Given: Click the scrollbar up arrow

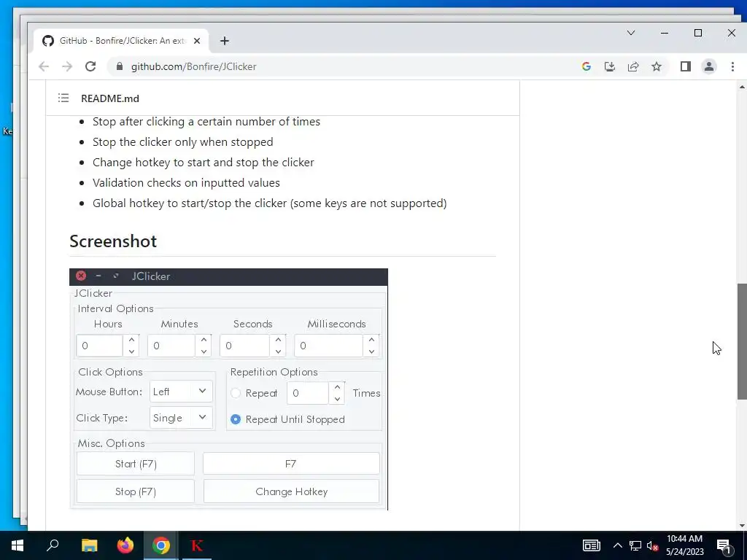Looking at the screenshot, I should 742,87.
